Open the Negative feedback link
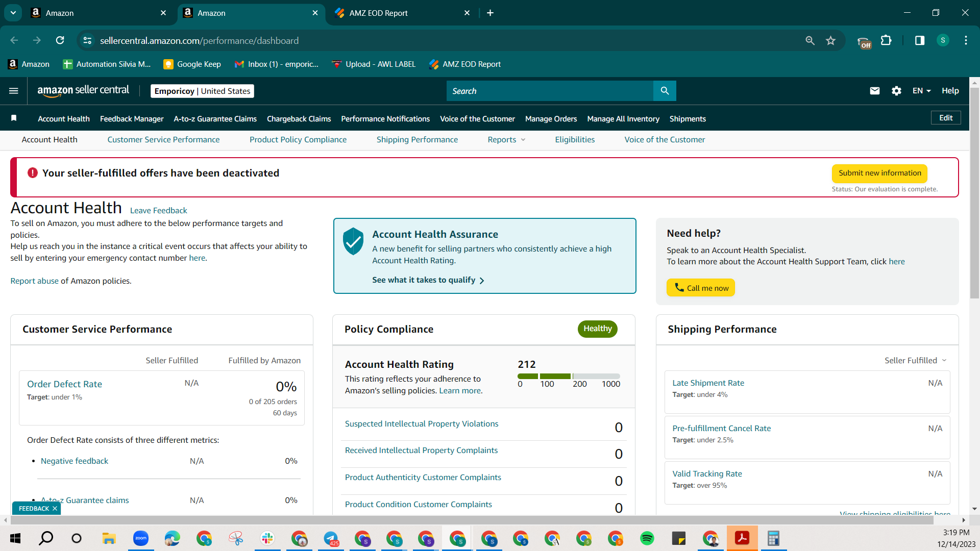The width and height of the screenshot is (980, 551). (x=75, y=461)
